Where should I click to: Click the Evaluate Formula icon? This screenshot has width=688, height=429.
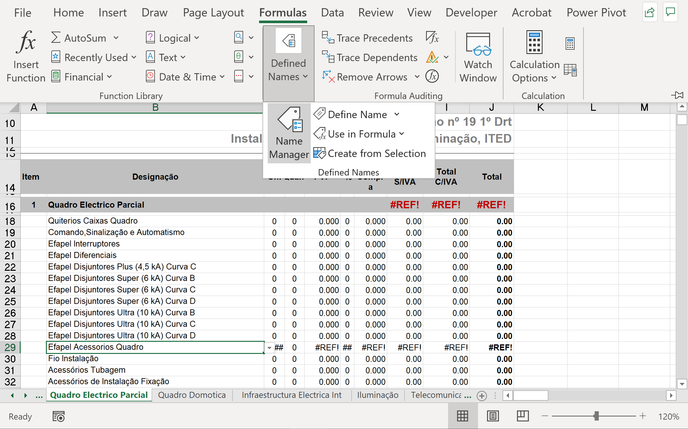coord(432,76)
